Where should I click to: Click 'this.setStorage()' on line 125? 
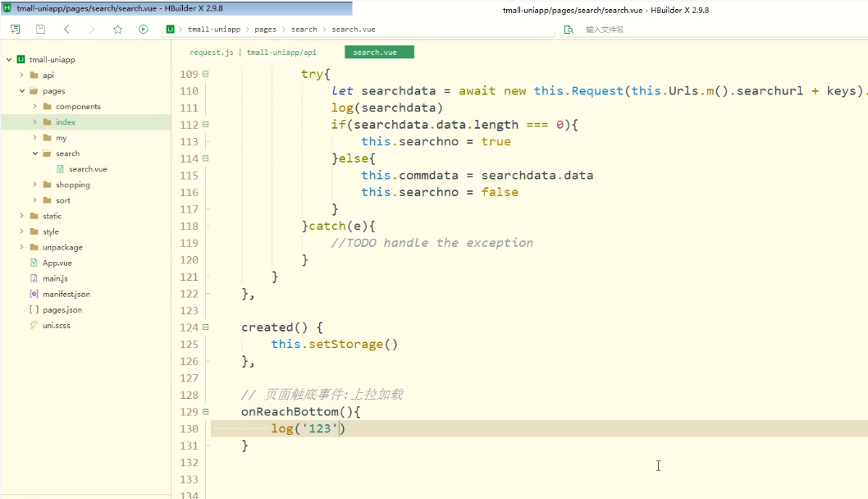click(335, 344)
